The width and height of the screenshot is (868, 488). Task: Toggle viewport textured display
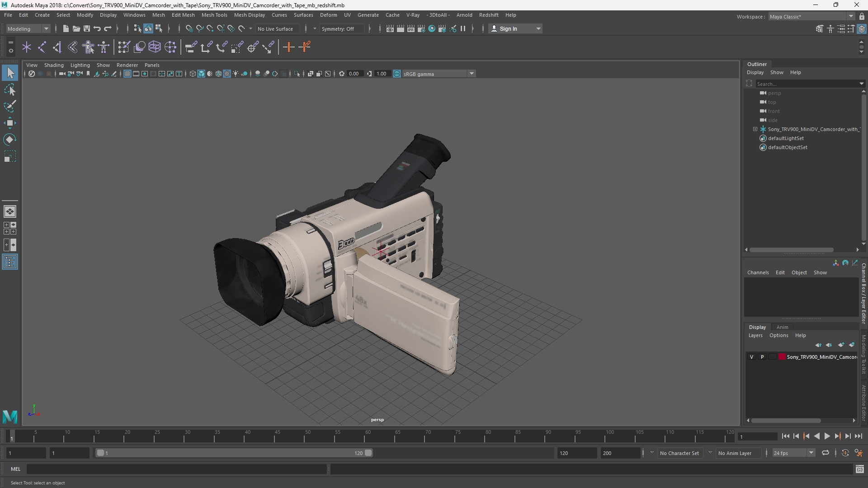(227, 74)
